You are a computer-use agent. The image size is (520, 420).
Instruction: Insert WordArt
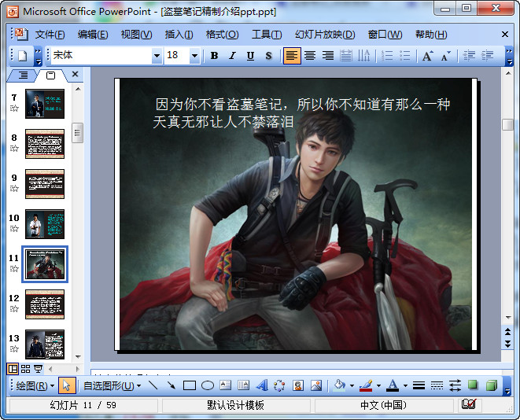262,385
